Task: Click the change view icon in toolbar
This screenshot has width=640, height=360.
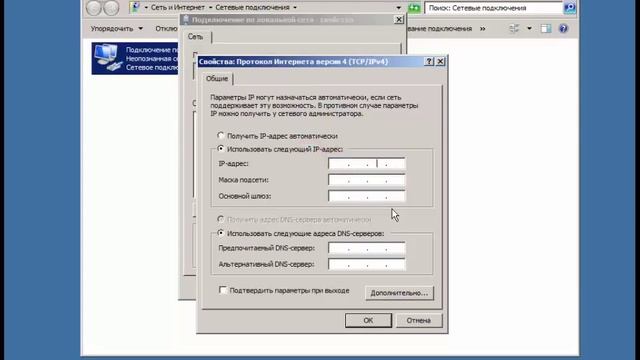Action: pos(514,29)
